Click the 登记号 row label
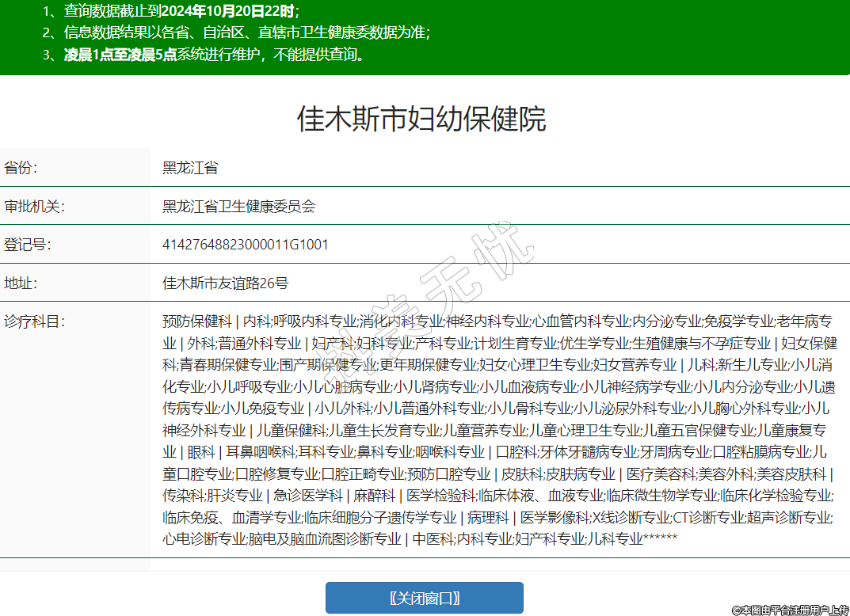850x616 pixels. pyautogui.click(x=28, y=245)
